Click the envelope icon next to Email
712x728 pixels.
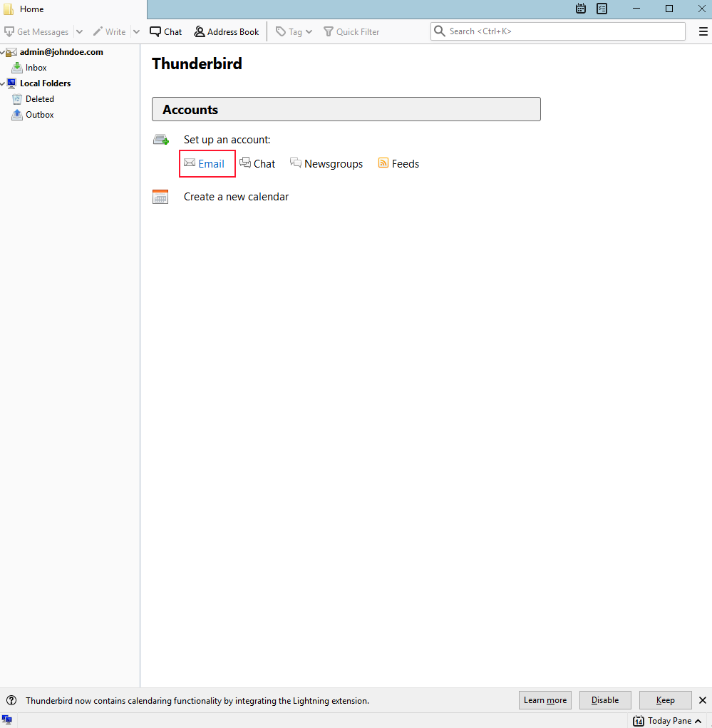[190, 163]
